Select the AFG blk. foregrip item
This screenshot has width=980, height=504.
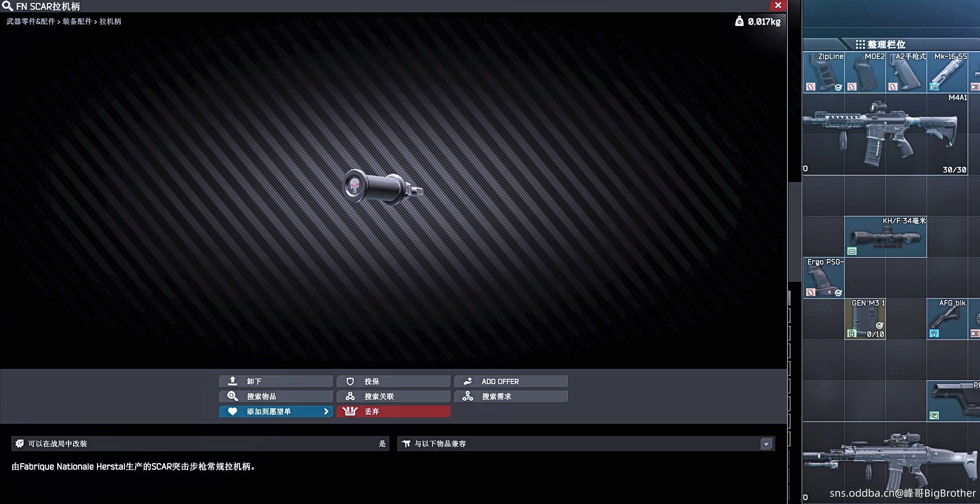[x=947, y=319]
